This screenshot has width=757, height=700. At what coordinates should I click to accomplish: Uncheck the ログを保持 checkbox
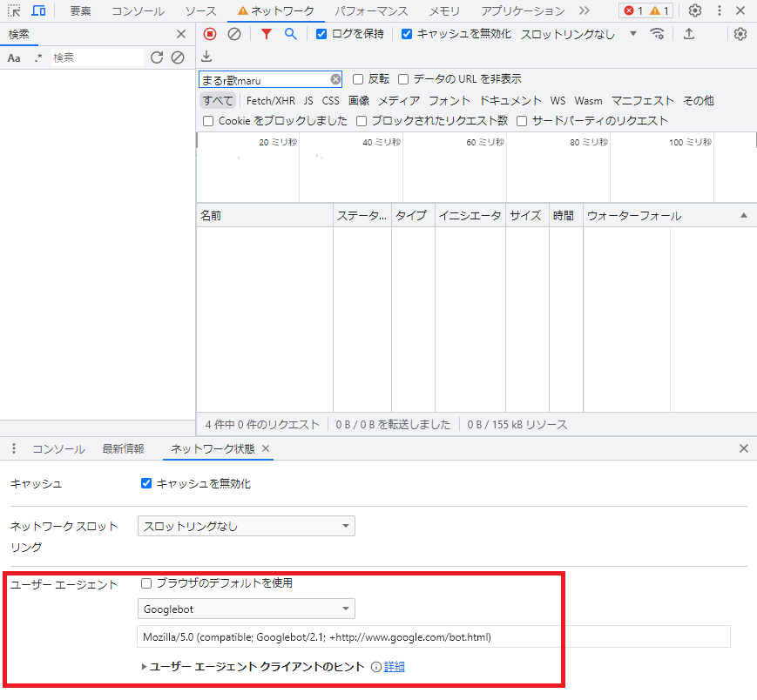321,34
